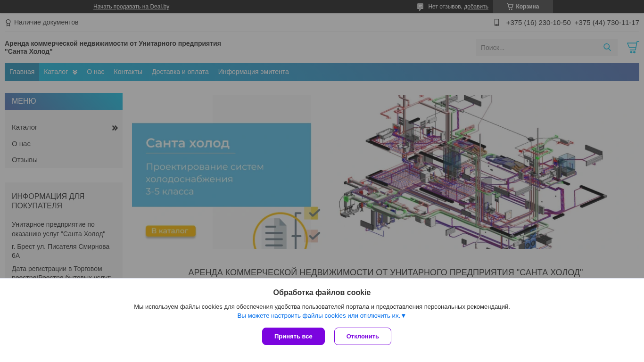Click the Санта холод banner heading
This screenshot has width=644, height=362.
coord(188,143)
